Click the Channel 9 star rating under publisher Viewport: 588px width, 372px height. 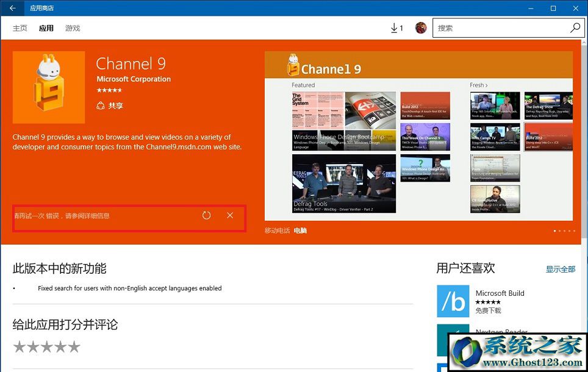(109, 90)
